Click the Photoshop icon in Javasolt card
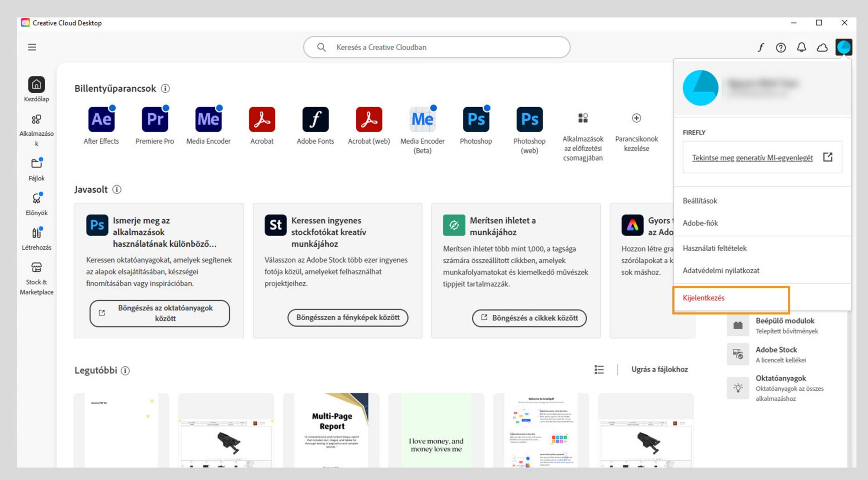This screenshot has width=868, height=480. pyautogui.click(x=97, y=225)
